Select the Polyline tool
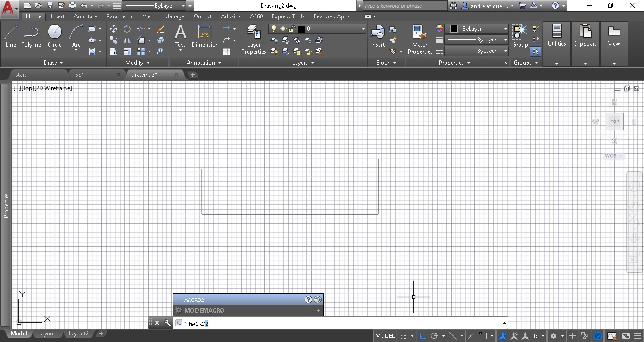Image resolution: width=644 pixels, height=342 pixels. tap(31, 37)
